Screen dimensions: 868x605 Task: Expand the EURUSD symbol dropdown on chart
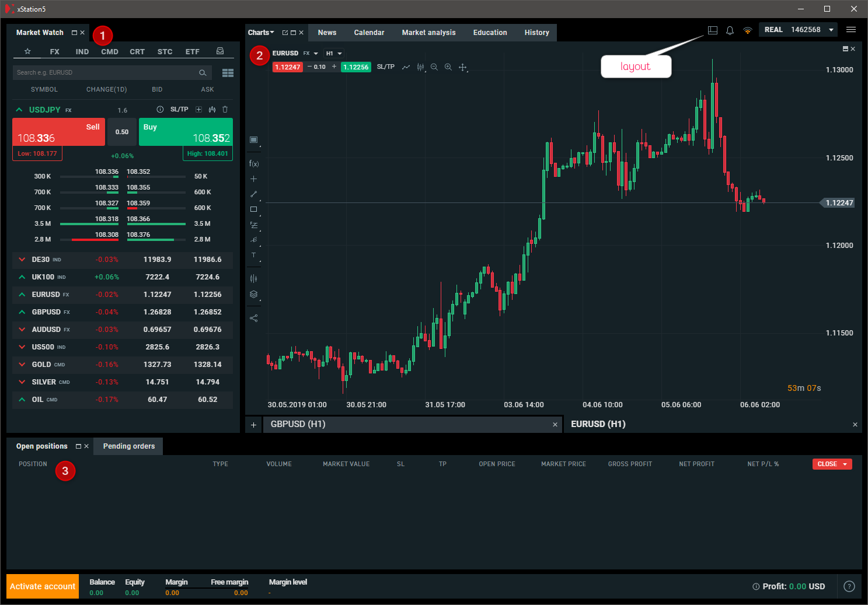316,54
